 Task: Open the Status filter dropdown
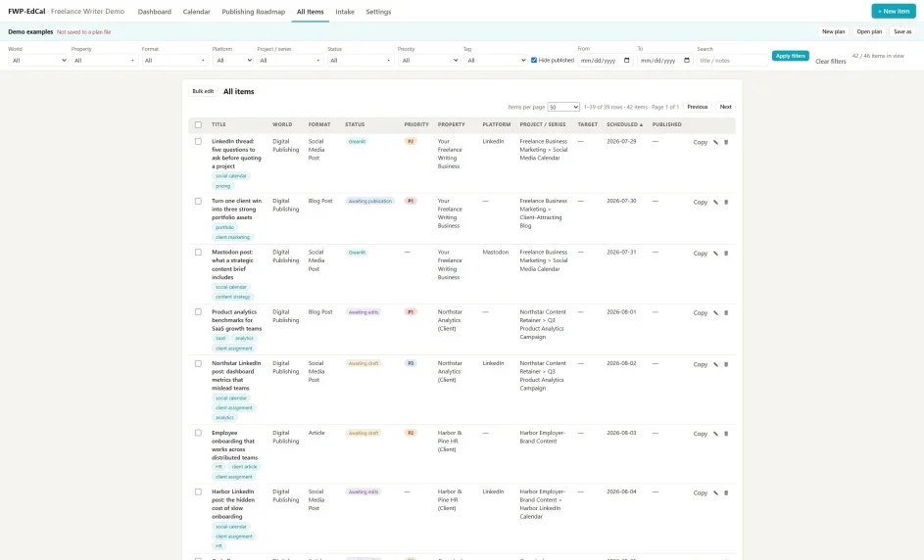pos(361,60)
